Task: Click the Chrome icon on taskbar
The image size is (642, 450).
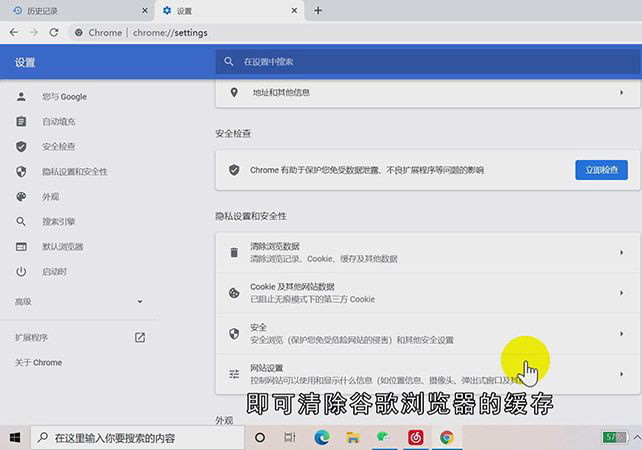Action: pyautogui.click(x=447, y=438)
